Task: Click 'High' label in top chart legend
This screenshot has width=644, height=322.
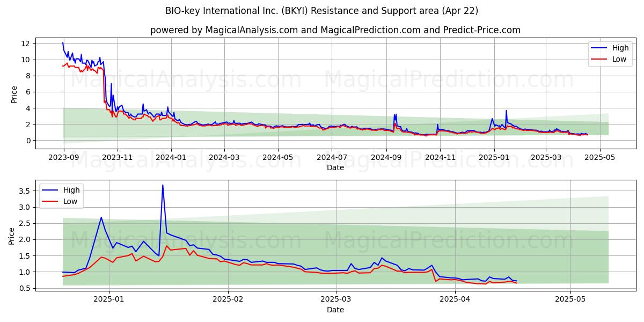Action: point(620,48)
